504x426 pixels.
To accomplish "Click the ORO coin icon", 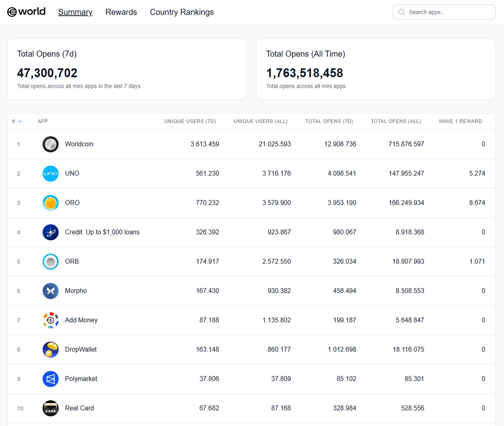I will pyautogui.click(x=50, y=203).
